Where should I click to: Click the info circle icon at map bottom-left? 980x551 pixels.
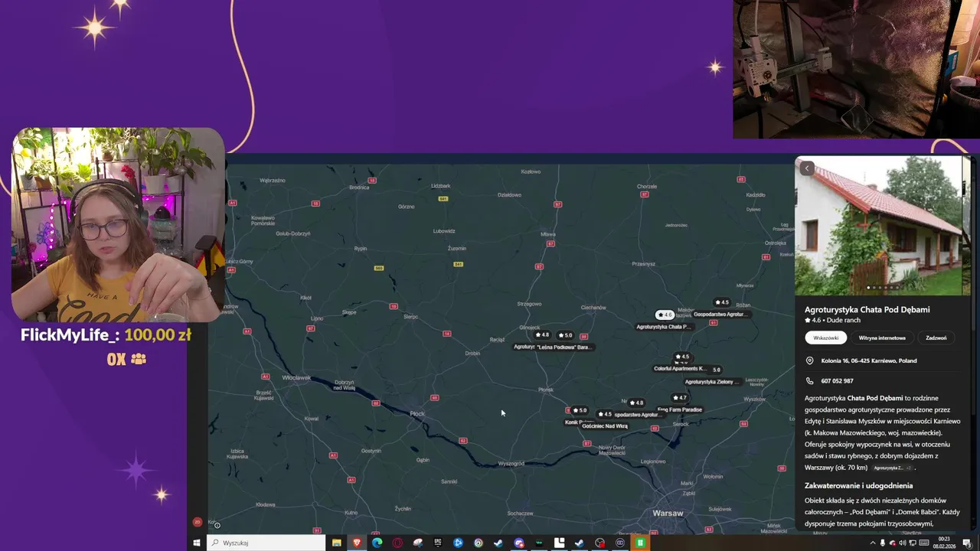click(x=217, y=525)
